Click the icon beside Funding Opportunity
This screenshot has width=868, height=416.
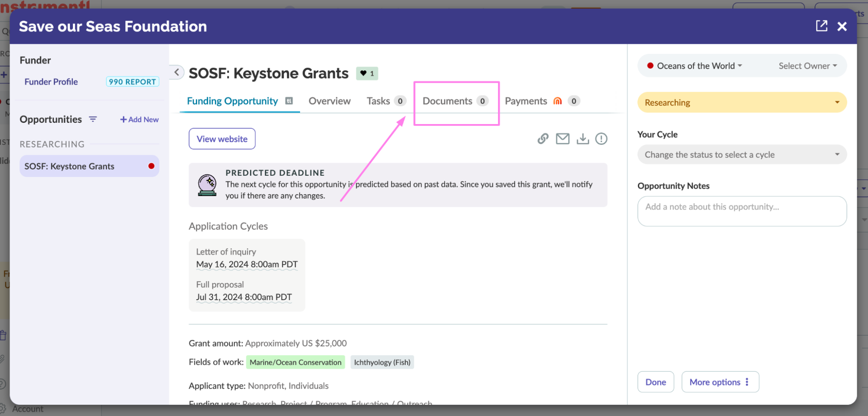[289, 101]
